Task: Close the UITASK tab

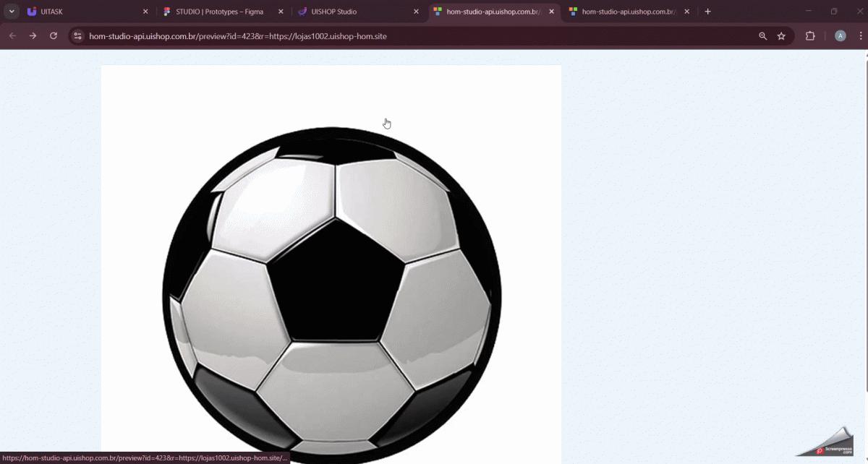Action: click(145, 12)
